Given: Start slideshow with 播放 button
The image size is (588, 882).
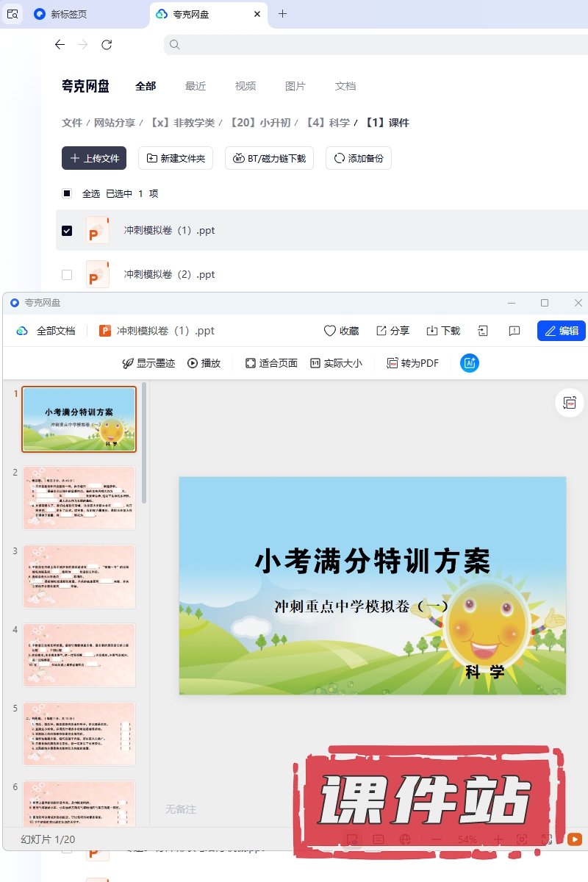Looking at the screenshot, I should (x=204, y=363).
